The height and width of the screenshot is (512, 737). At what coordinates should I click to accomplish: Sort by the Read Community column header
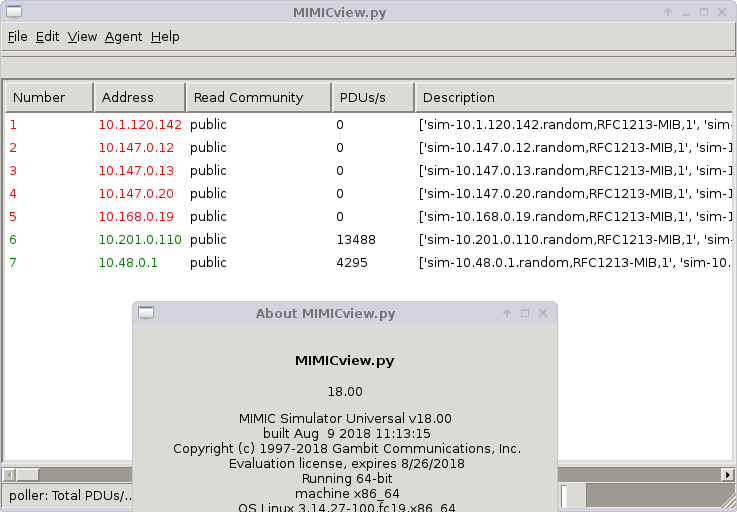[259, 97]
